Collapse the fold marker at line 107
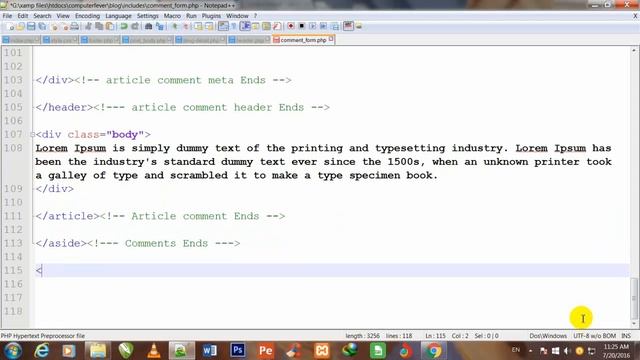 point(32,135)
